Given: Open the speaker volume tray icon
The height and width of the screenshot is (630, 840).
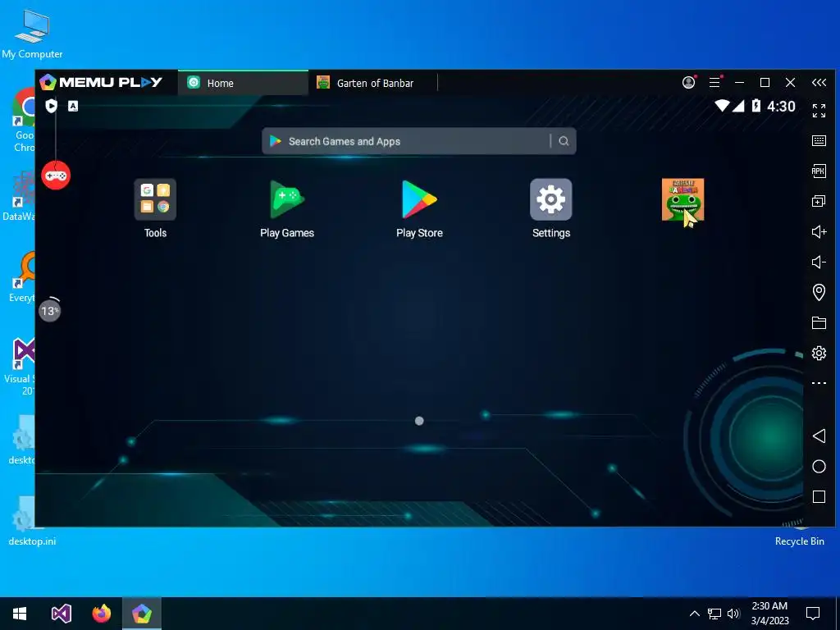Looking at the screenshot, I should pyautogui.click(x=733, y=614).
